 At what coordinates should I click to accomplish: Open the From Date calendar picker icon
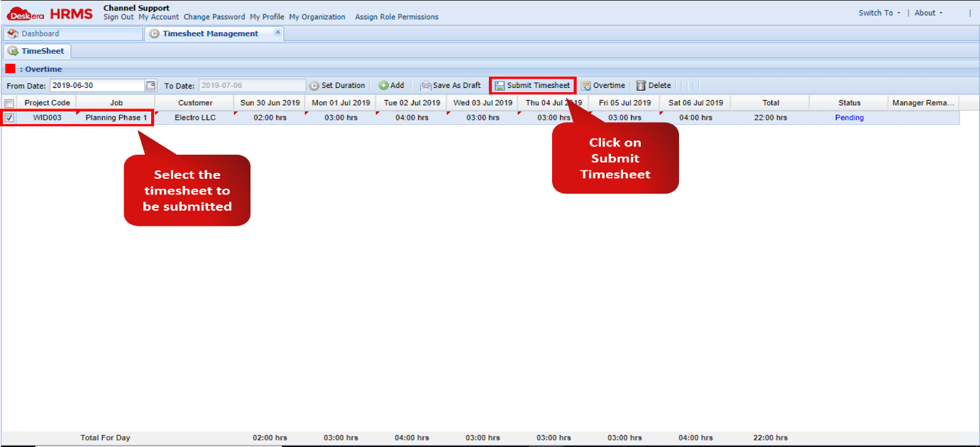pyautogui.click(x=150, y=84)
